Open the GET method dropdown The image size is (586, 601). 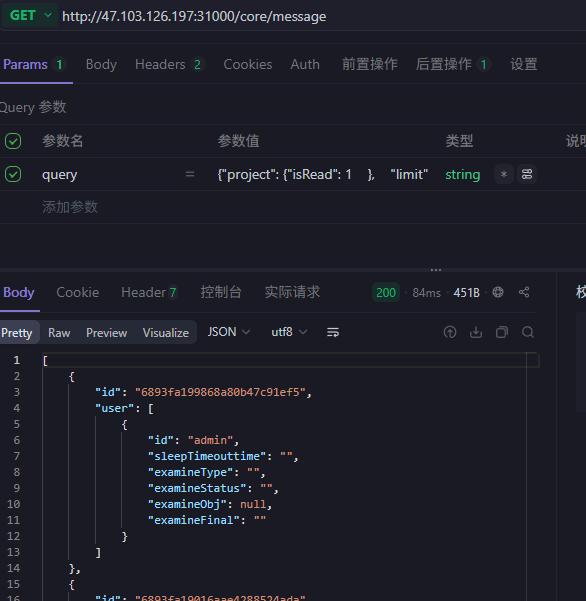[x=30, y=16]
